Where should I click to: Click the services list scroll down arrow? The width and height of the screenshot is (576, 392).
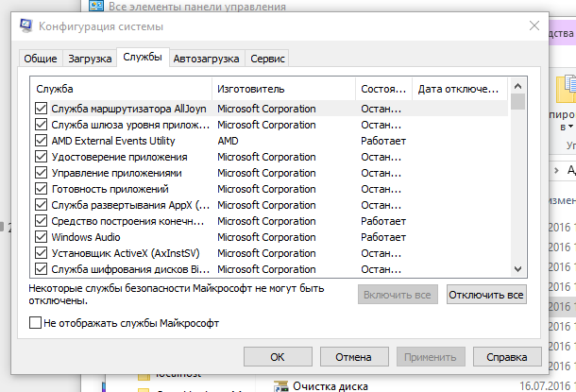point(518,269)
